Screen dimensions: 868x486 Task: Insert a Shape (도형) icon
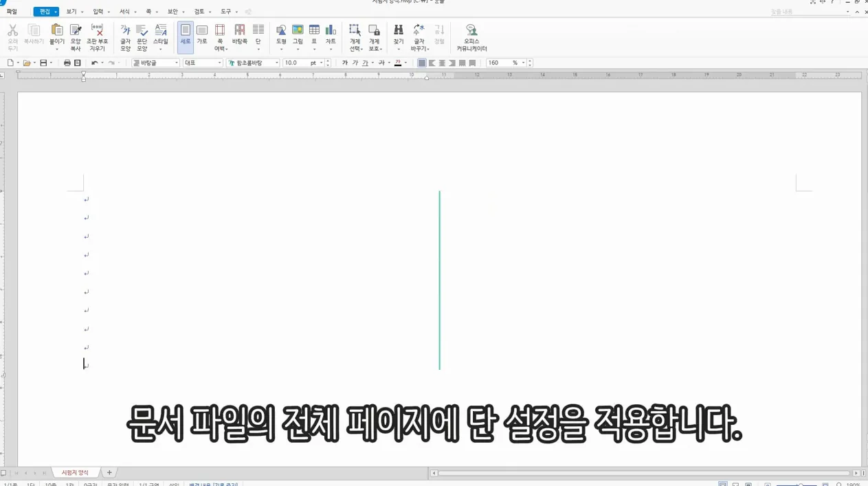click(x=281, y=30)
